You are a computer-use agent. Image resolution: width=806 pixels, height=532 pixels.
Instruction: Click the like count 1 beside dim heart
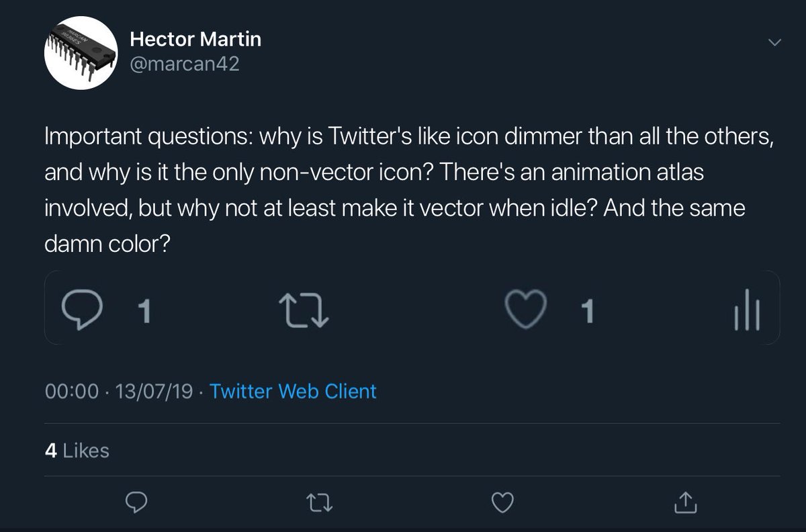click(586, 312)
